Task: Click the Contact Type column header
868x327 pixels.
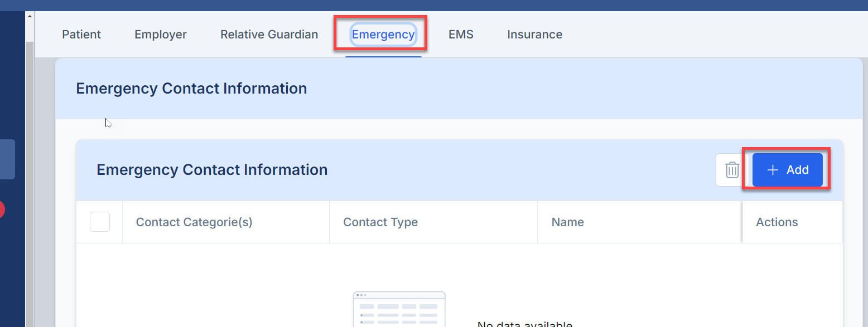Action: [380, 222]
